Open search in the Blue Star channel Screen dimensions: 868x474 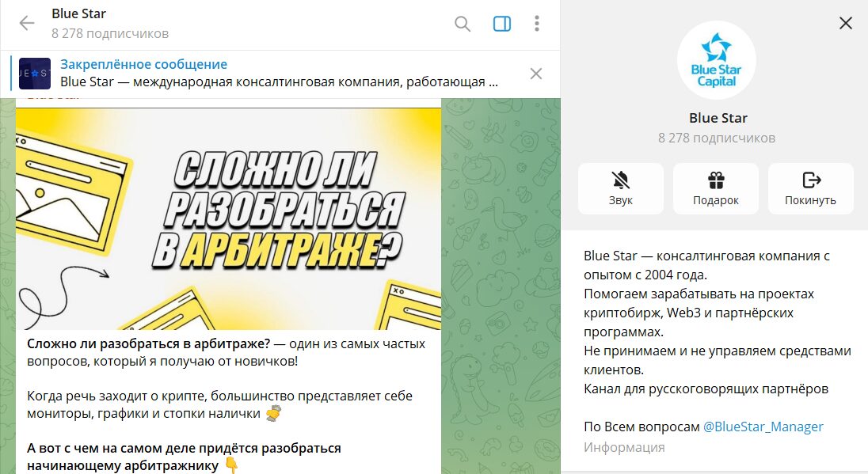tap(463, 24)
